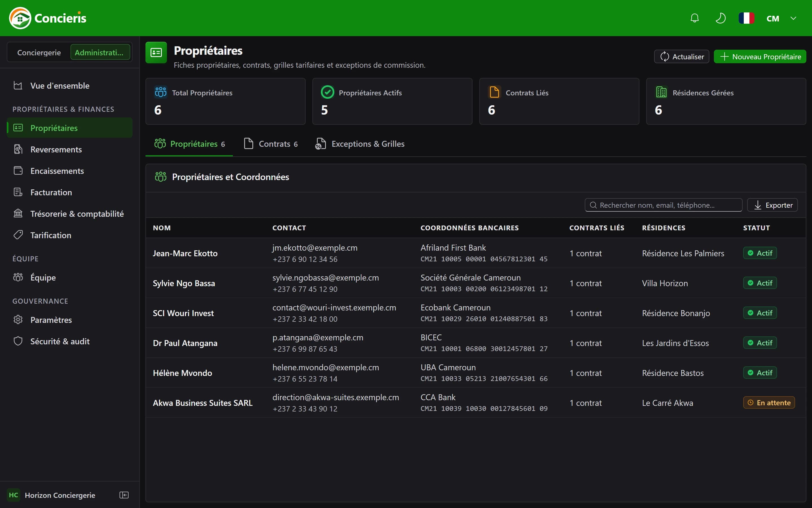Click the Propriétaires sidebar card icon
The image size is (812, 508).
pos(18,128)
